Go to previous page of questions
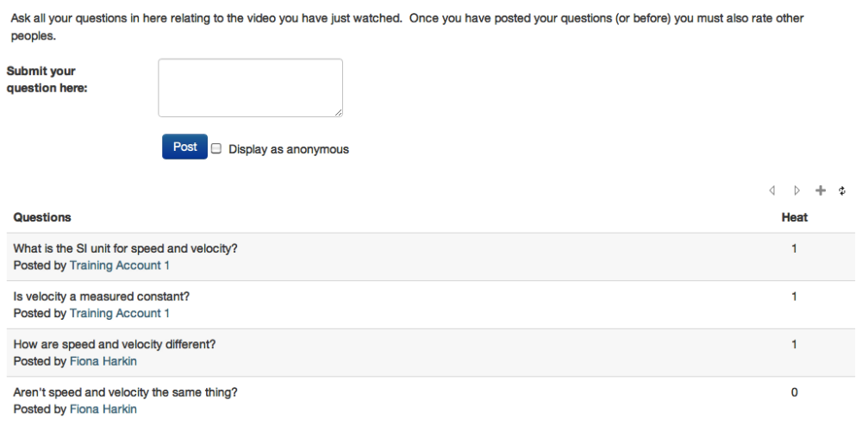 tap(774, 190)
